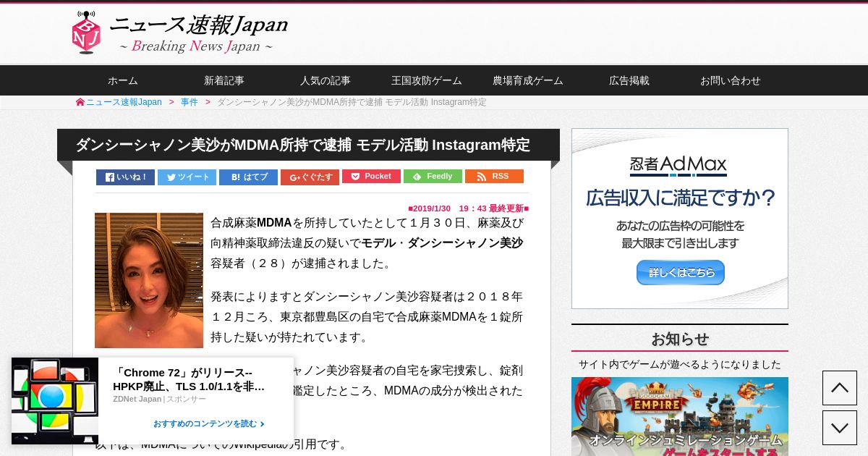Bookmark with はてブ button
The height and width of the screenshot is (456, 868).
[x=248, y=177]
